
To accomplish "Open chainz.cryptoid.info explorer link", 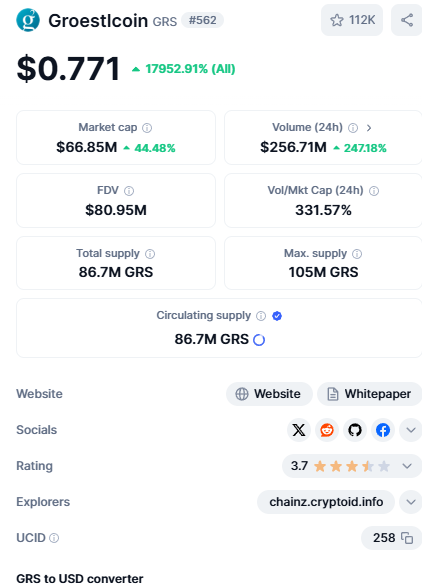I will click(x=326, y=502).
